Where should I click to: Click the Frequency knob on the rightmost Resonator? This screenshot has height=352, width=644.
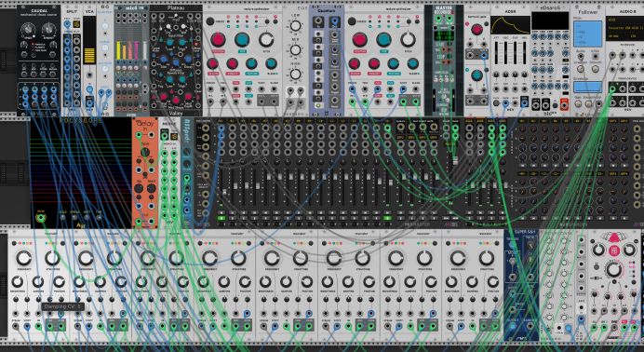tap(458, 258)
